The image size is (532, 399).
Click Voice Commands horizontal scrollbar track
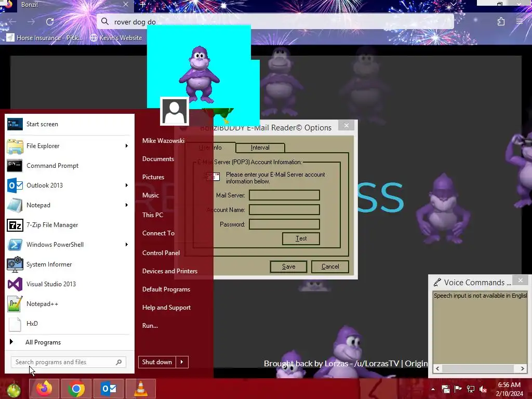pos(480,368)
